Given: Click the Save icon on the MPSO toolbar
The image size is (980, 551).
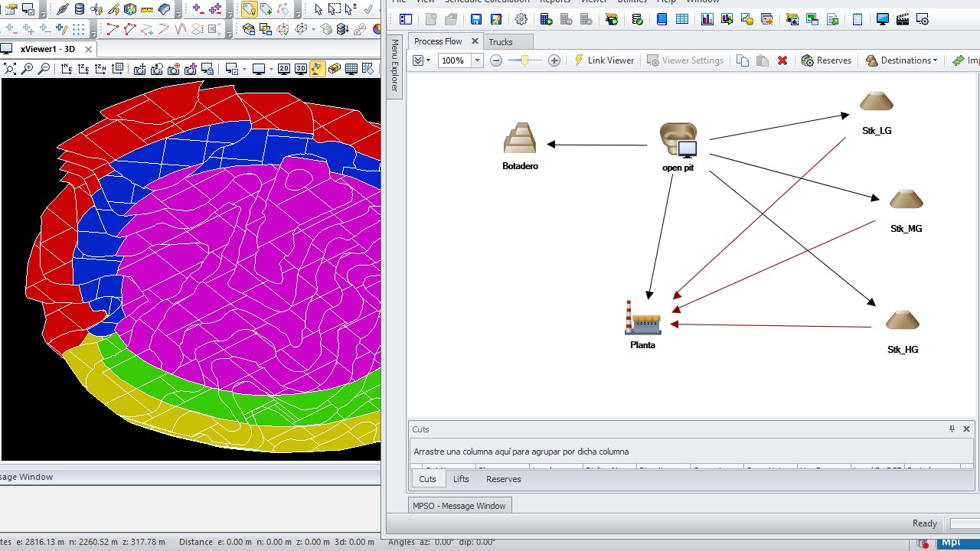Looking at the screenshot, I should [x=475, y=19].
